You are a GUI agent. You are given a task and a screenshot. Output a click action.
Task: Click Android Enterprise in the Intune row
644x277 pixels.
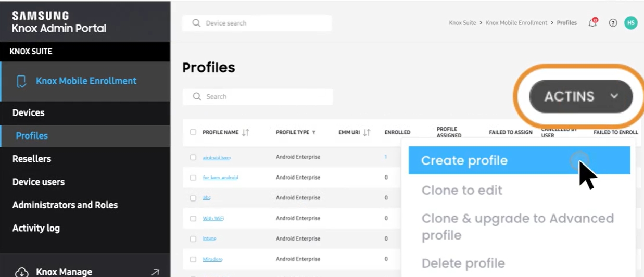[298, 238]
